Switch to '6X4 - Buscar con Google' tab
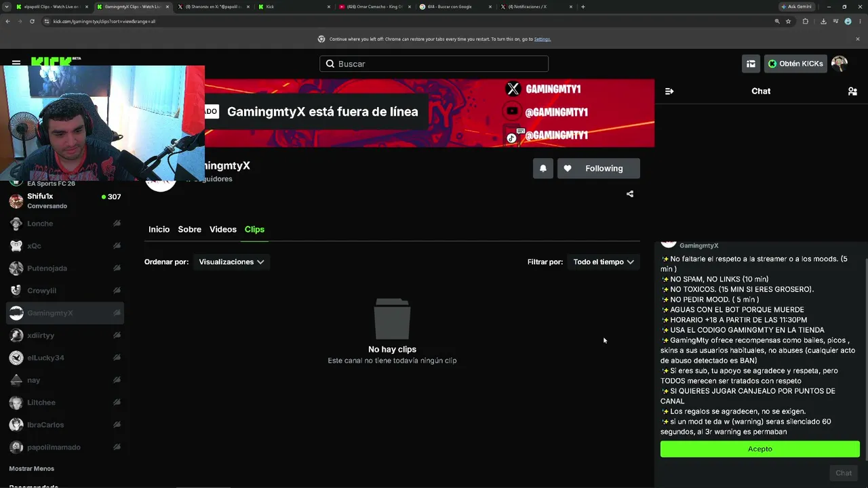This screenshot has height=488, width=868. 454,7
